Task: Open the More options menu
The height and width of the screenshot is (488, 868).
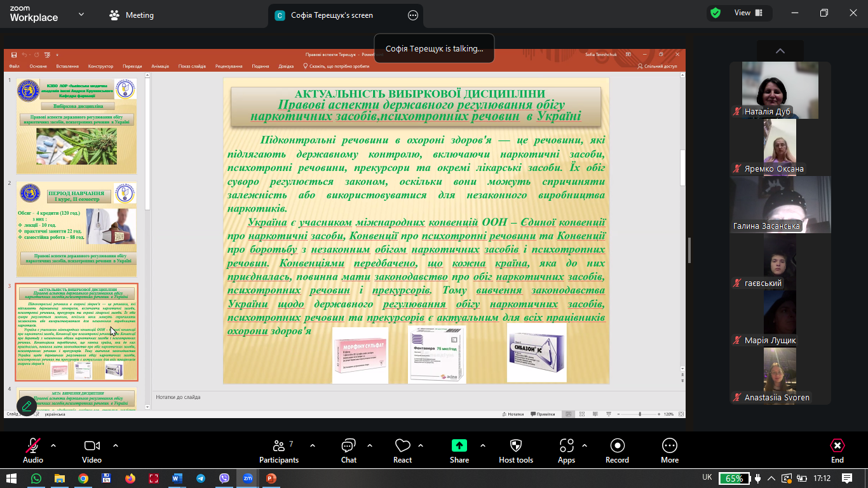Action: (669, 451)
